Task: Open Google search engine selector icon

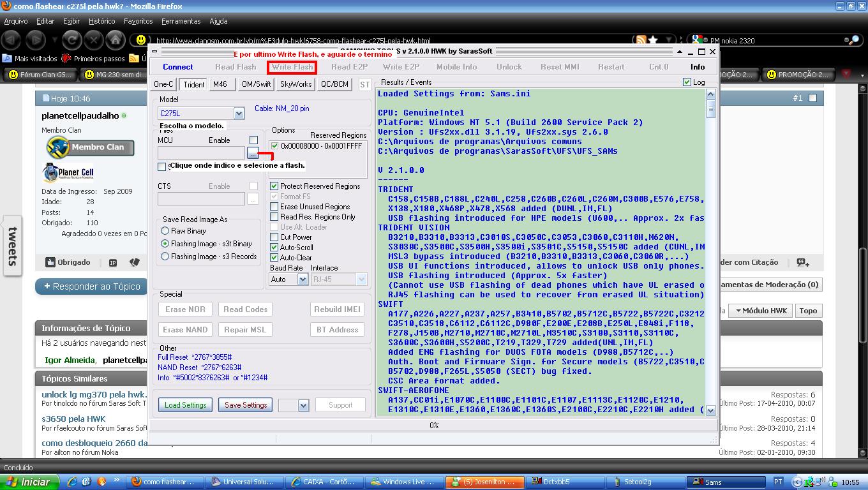Action: [699, 40]
